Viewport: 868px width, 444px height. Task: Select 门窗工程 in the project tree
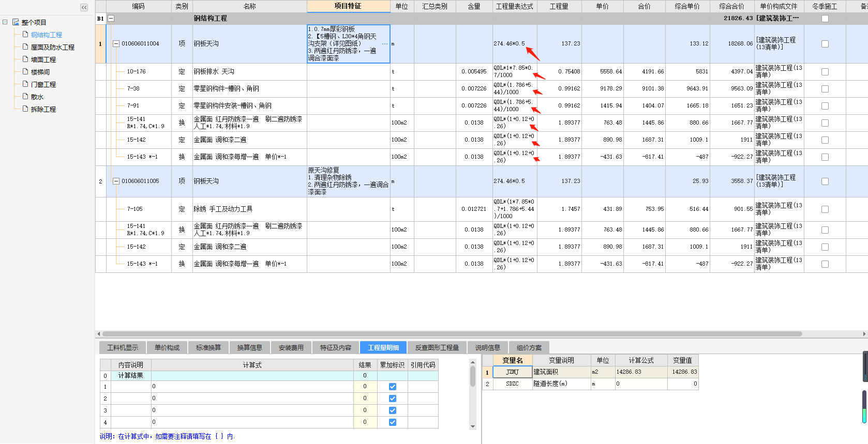(43, 84)
